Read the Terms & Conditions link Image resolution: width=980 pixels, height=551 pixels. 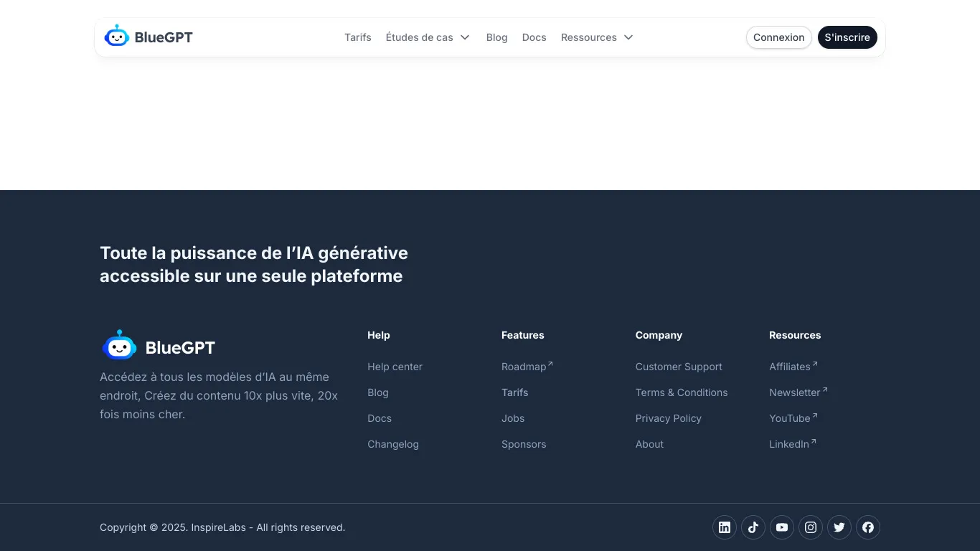(x=682, y=392)
